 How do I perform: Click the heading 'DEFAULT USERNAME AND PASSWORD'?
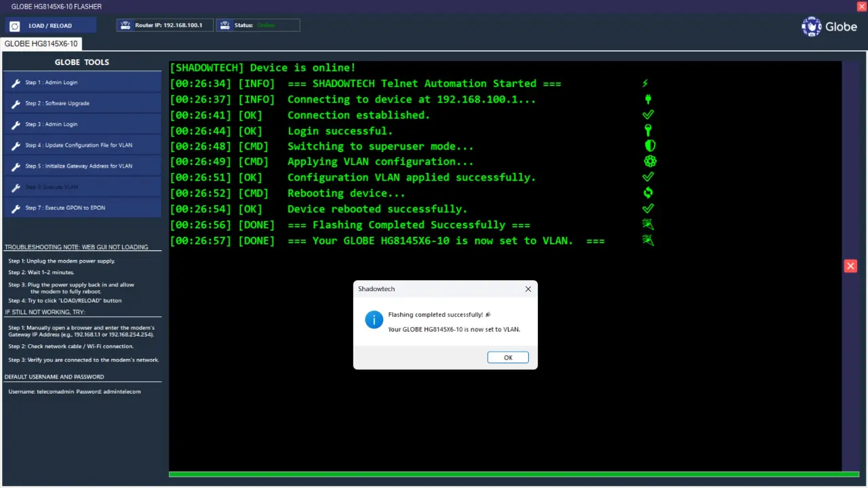point(54,377)
